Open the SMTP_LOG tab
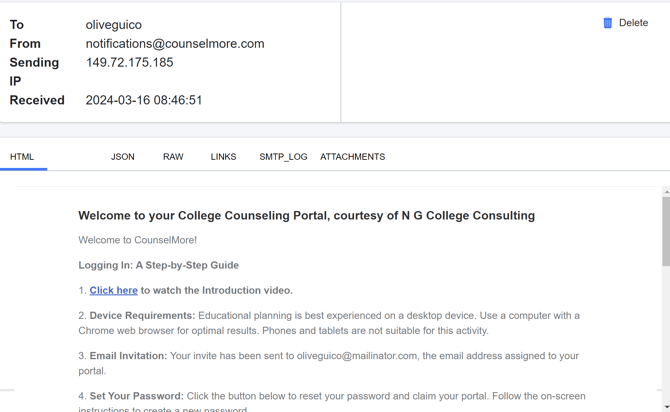Screen dimensions: 670x412 click(x=283, y=157)
